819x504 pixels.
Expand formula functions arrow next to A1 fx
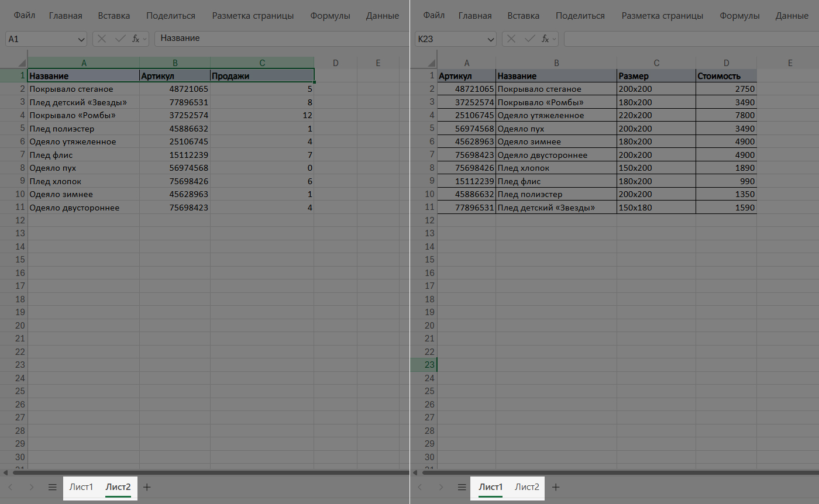(145, 39)
